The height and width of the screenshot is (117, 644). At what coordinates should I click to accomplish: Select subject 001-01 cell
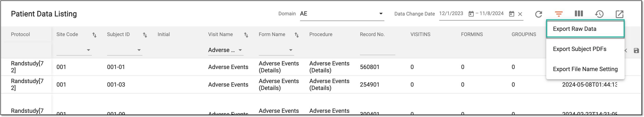point(116,67)
